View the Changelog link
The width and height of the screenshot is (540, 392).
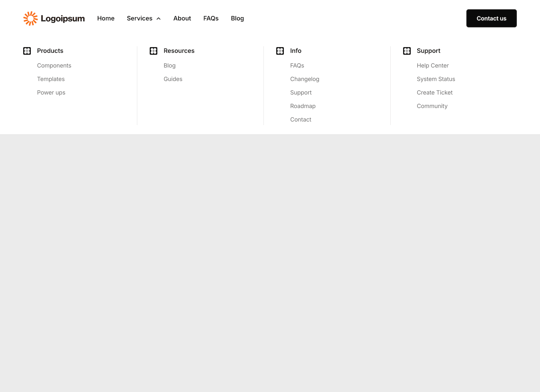305,79
